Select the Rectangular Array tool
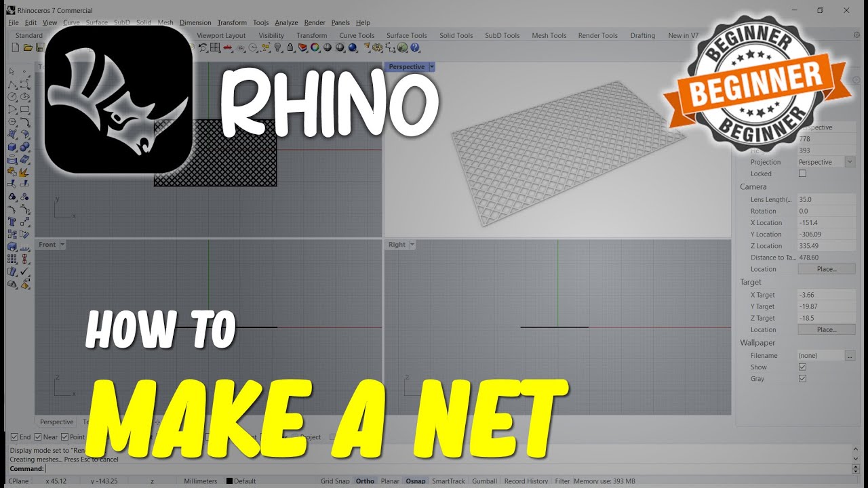 click(12, 259)
